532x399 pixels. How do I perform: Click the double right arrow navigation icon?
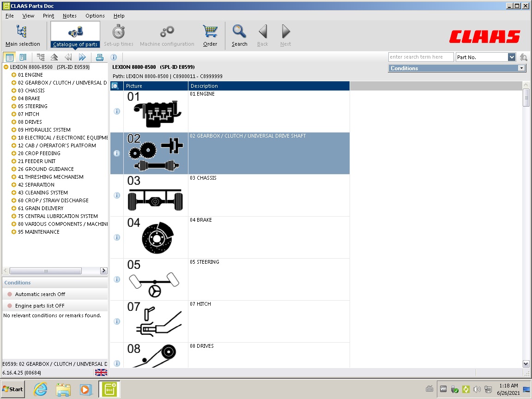coord(82,57)
